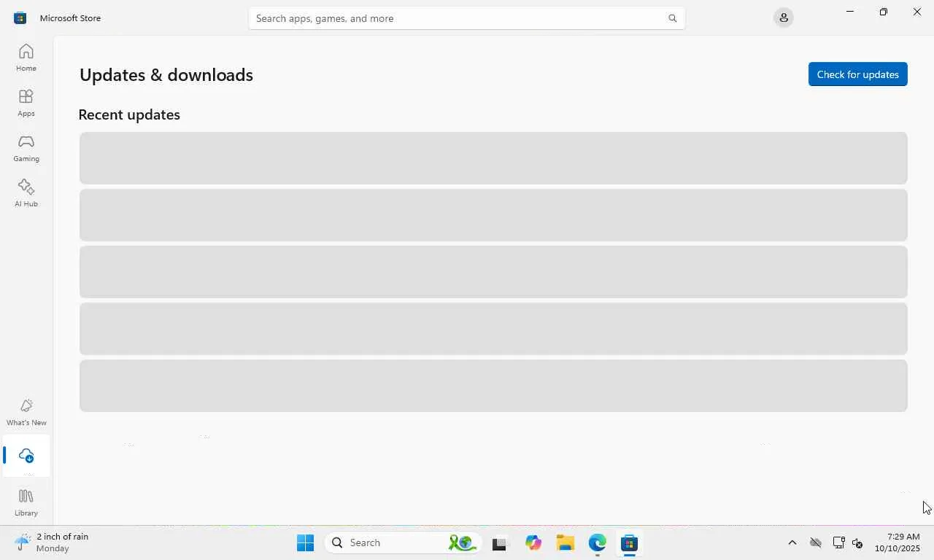The width and height of the screenshot is (934, 560).
Task: Open the Library section in sidebar
Action: [26, 502]
